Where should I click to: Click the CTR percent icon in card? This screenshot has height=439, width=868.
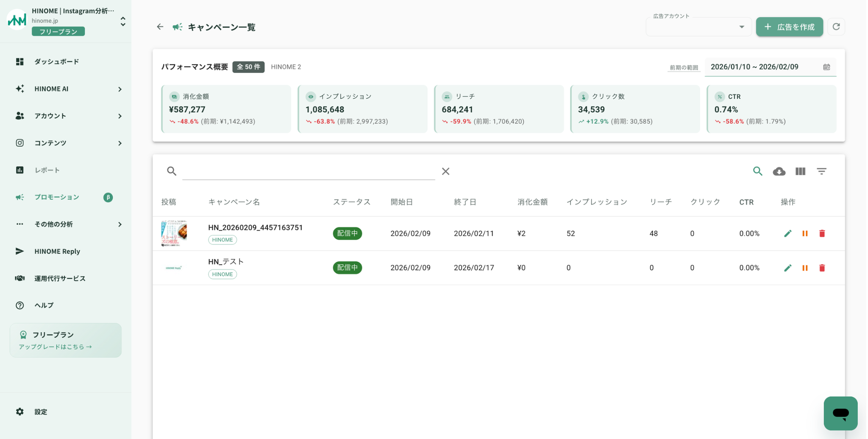(x=720, y=97)
